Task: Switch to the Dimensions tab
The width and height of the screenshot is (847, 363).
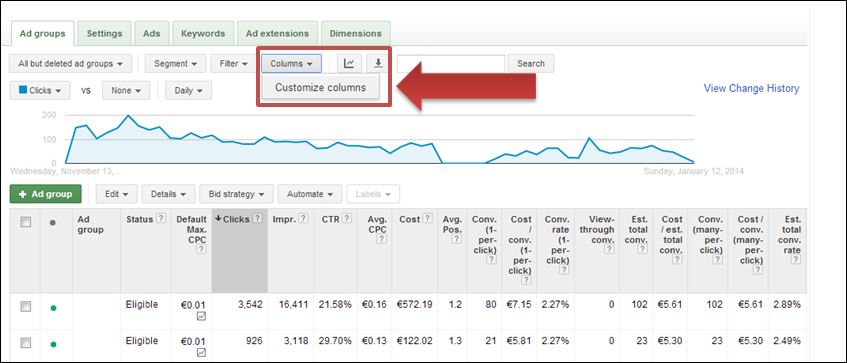Action: (355, 33)
